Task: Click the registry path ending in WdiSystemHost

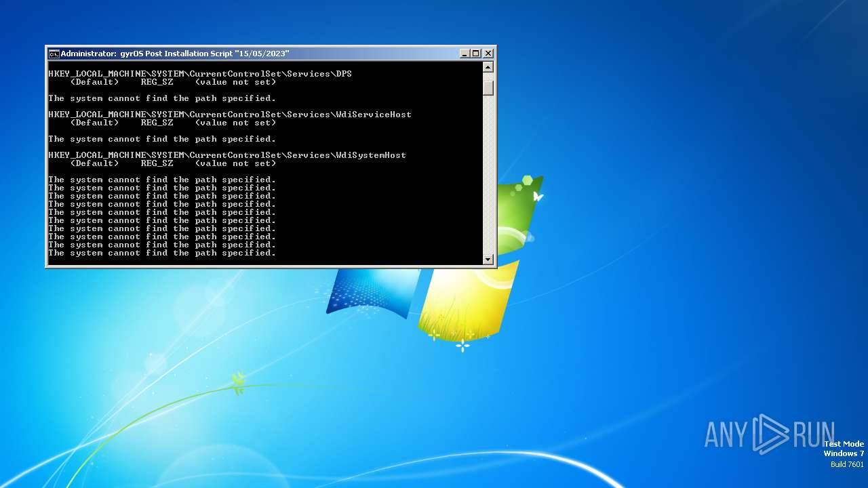Action: pos(227,155)
